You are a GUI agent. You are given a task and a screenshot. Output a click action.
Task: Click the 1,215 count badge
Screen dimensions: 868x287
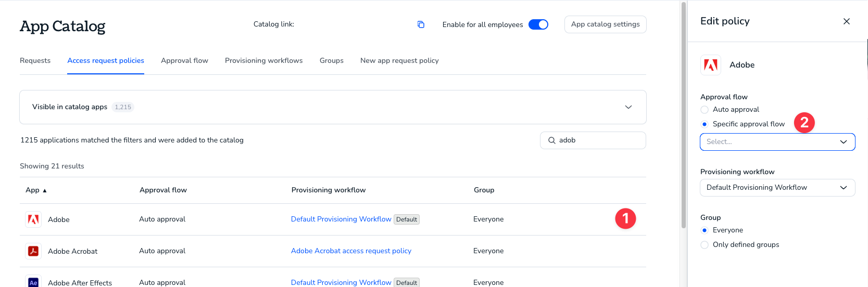123,107
